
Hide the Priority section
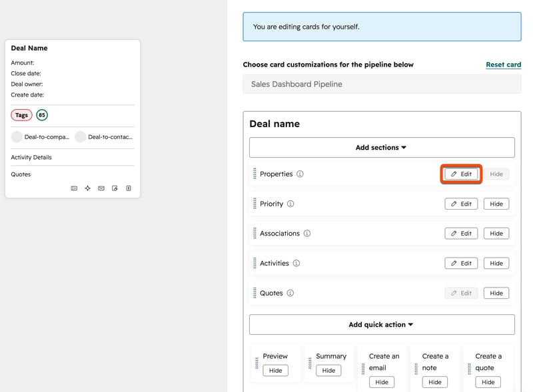click(x=496, y=204)
